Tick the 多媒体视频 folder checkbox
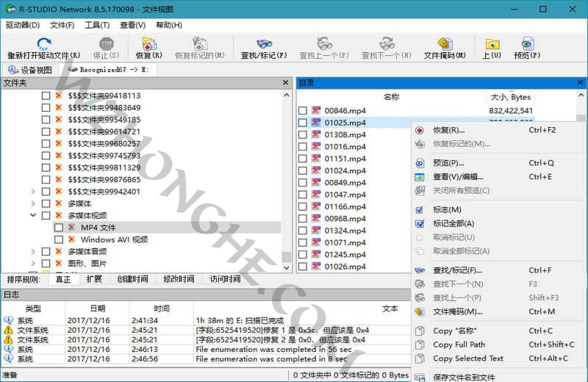Image resolution: width=588 pixels, height=382 pixels. coord(46,215)
